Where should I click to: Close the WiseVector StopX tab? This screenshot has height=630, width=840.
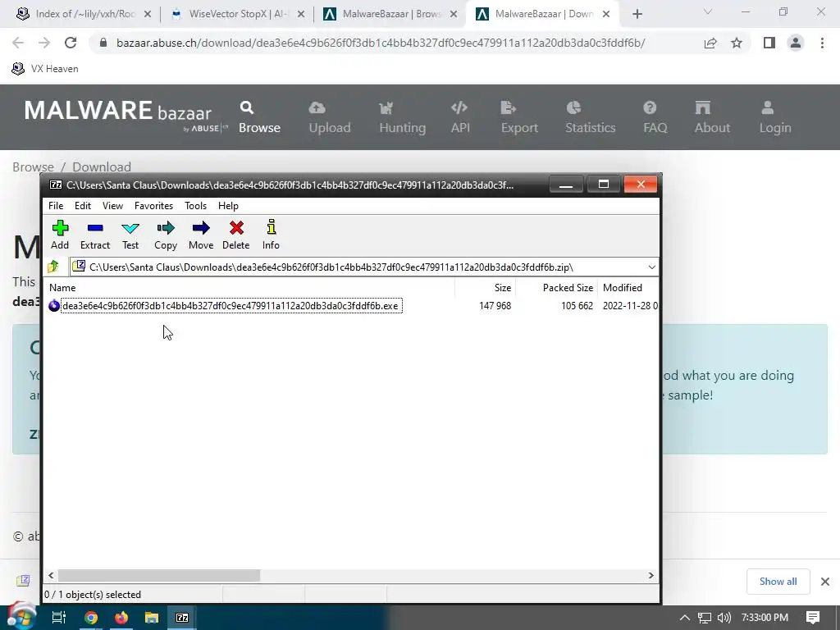301,15
